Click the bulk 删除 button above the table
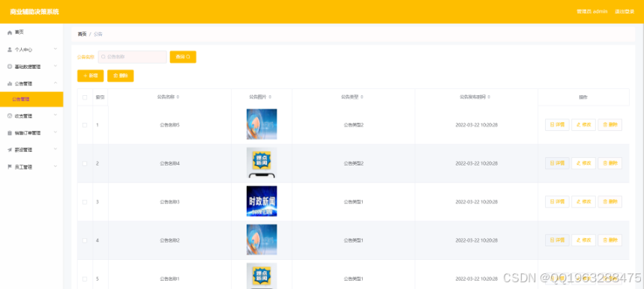This screenshot has height=289, width=644. [x=121, y=76]
